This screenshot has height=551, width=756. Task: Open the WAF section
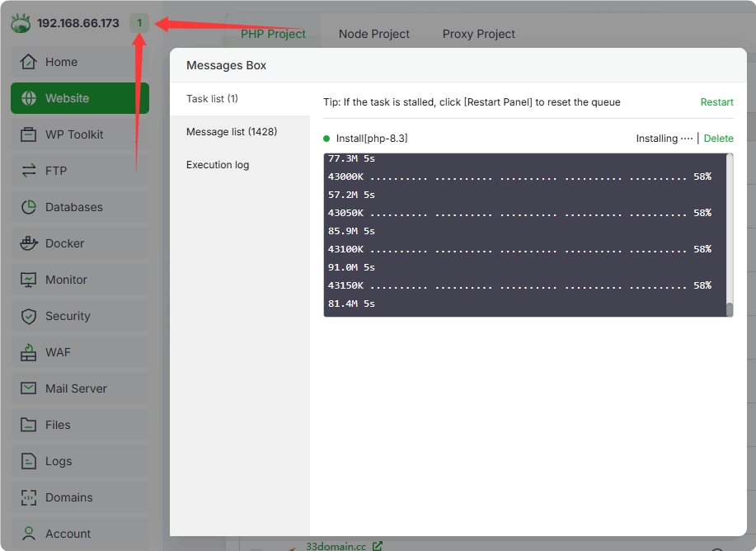pyautogui.click(x=80, y=352)
